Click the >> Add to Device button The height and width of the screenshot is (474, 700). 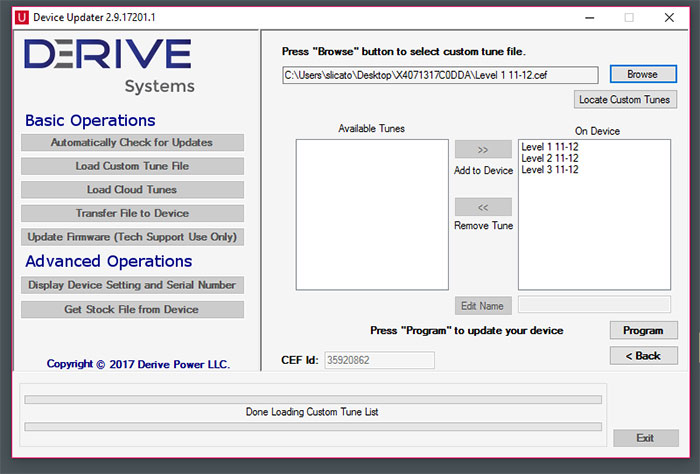[482, 149]
